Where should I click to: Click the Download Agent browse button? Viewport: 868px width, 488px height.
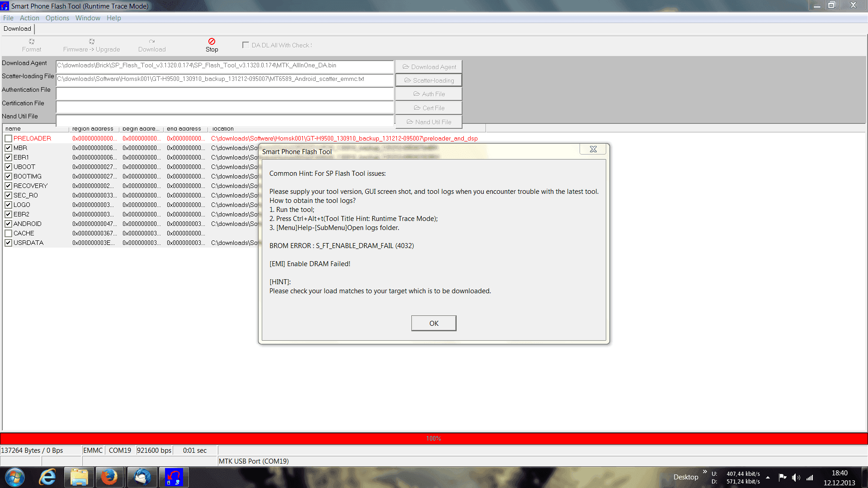[x=429, y=67]
